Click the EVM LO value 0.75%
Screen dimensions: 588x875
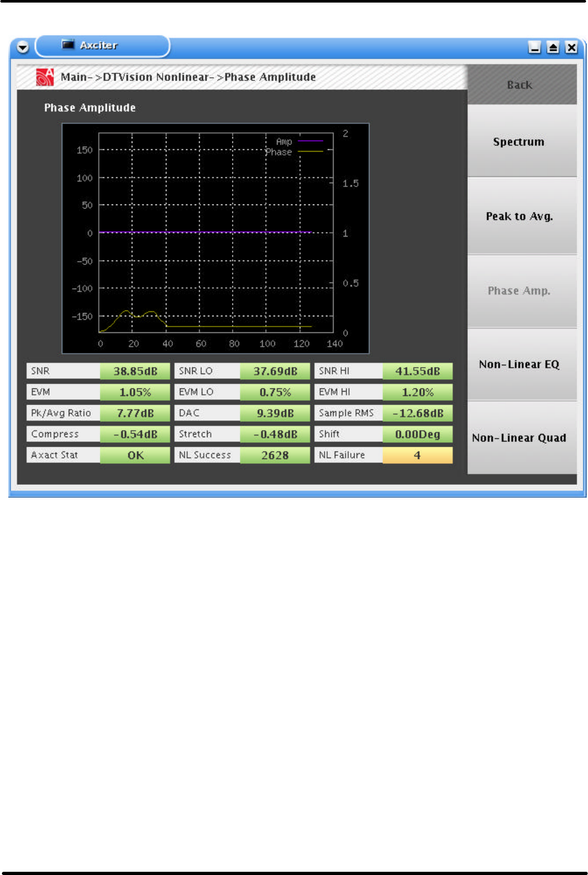click(275, 392)
